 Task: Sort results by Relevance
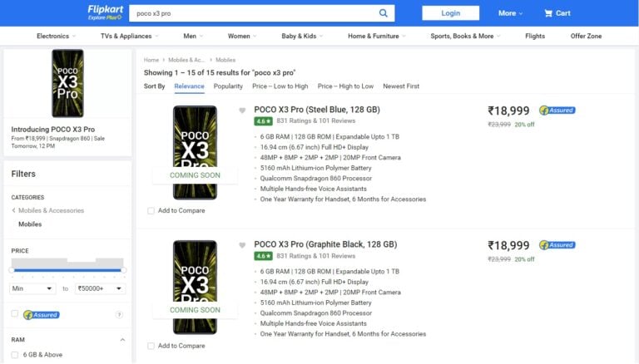coord(189,86)
